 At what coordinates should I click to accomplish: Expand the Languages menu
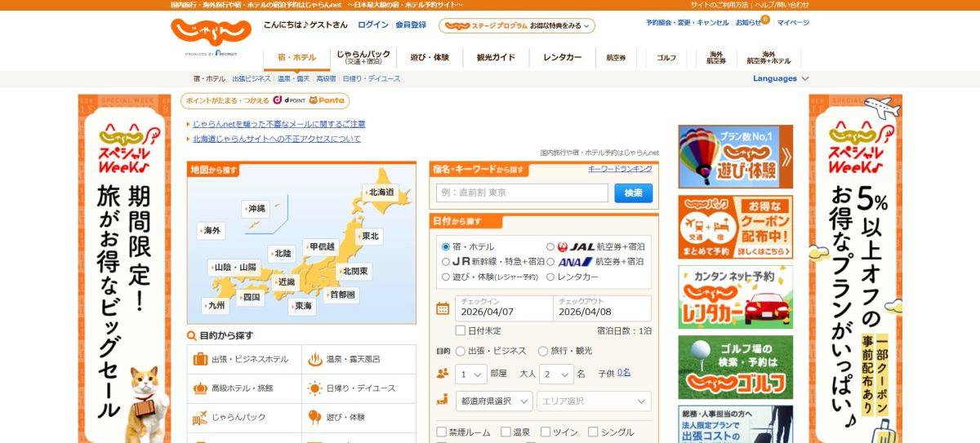pyautogui.click(x=781, y=78)
